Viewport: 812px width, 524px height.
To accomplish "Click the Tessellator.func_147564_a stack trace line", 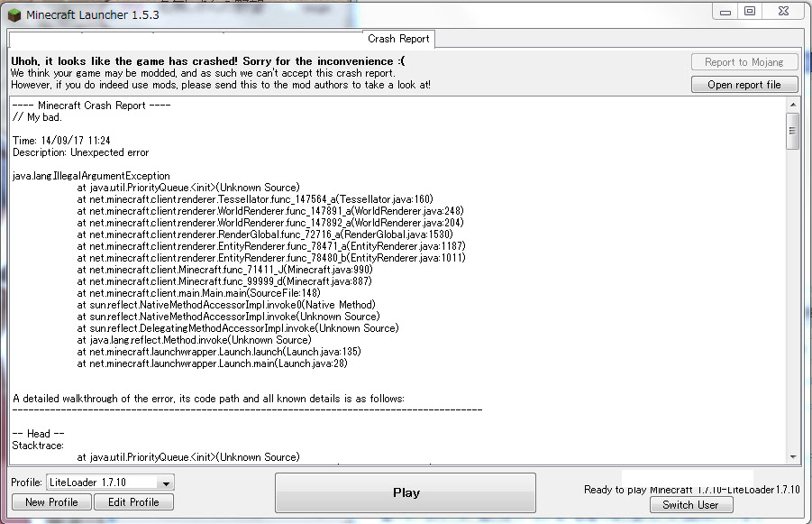I will tap(255, 199).
